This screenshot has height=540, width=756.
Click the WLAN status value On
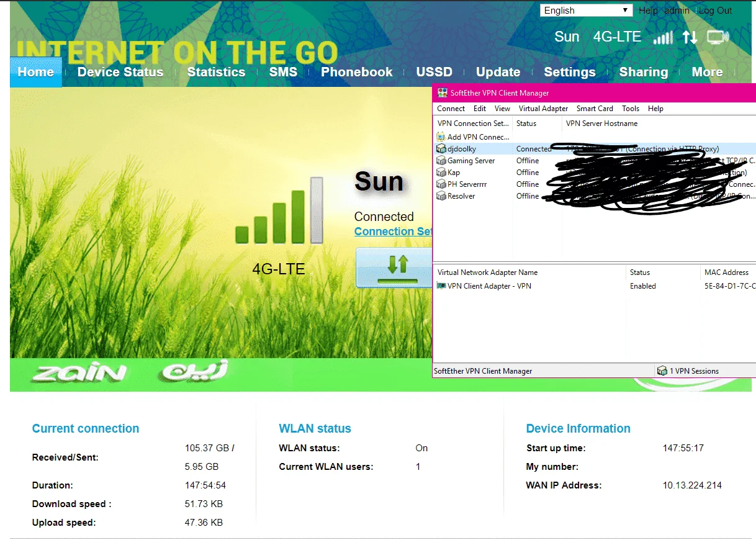click(422, 448)
